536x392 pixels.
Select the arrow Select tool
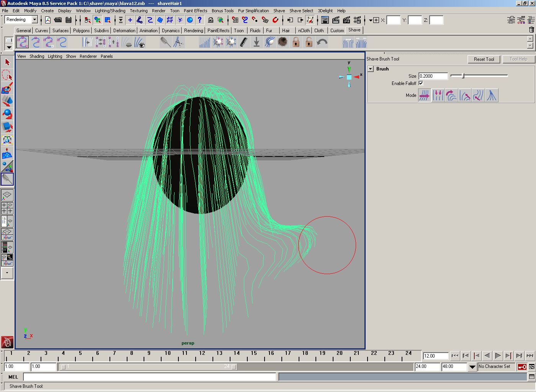[7, 62]
